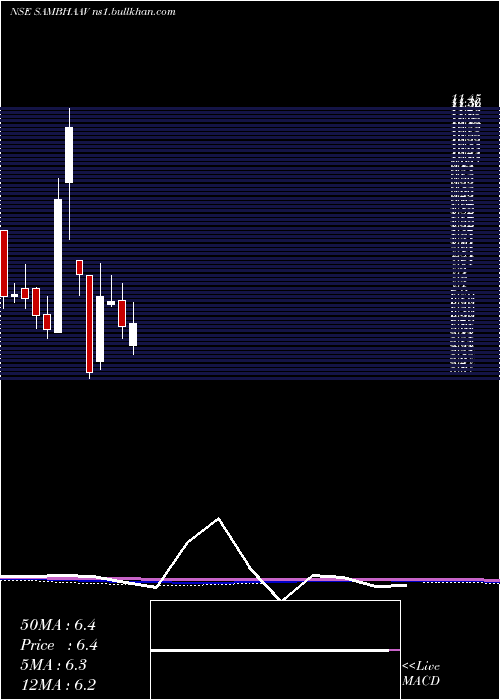Click the lowest trough of the white MACD line
The width and height of the screenshot is (500, 700).
[281, 600]
